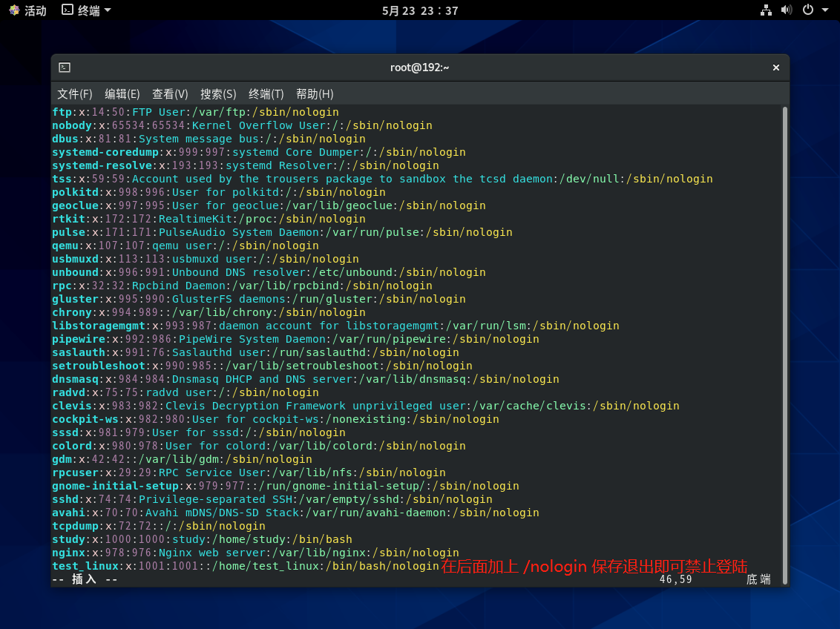
Task: Open the 编辑(E) menu
Action: click(122, 94)
